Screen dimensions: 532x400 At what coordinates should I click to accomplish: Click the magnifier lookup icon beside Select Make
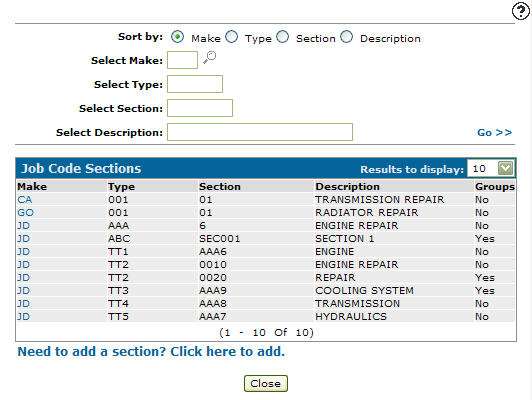pyautogui.click(x=209, y=58)
